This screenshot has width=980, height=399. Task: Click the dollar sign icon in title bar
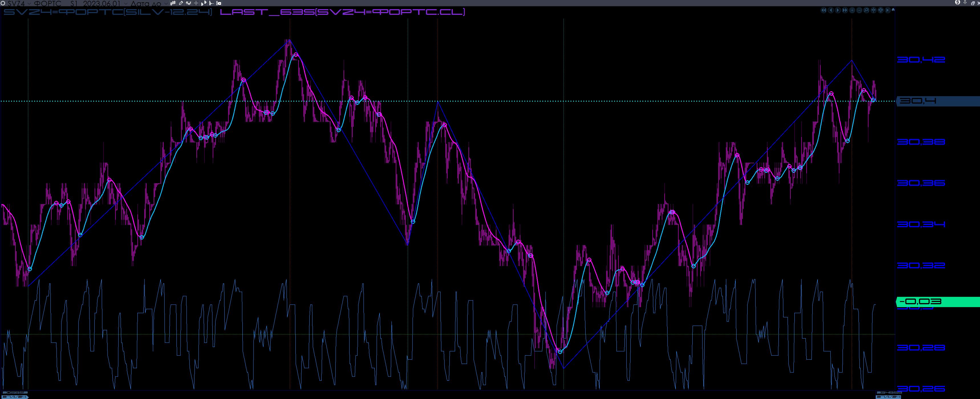[957, 3]
